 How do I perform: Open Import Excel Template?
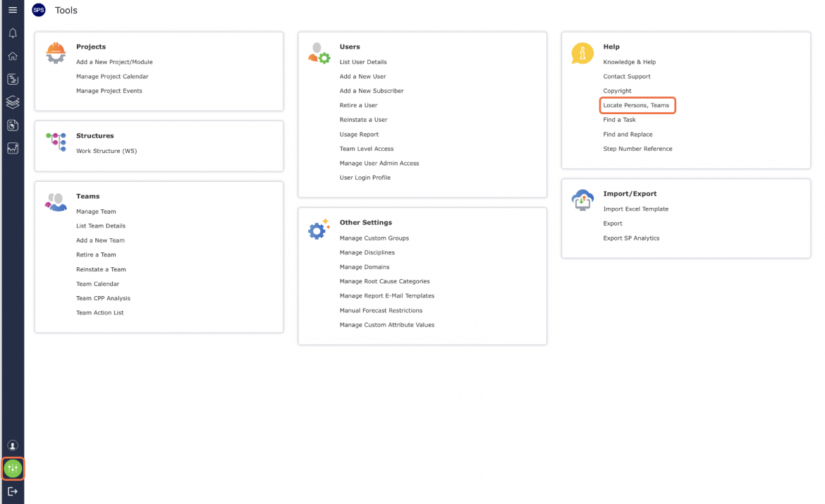[x=635, y=209]
